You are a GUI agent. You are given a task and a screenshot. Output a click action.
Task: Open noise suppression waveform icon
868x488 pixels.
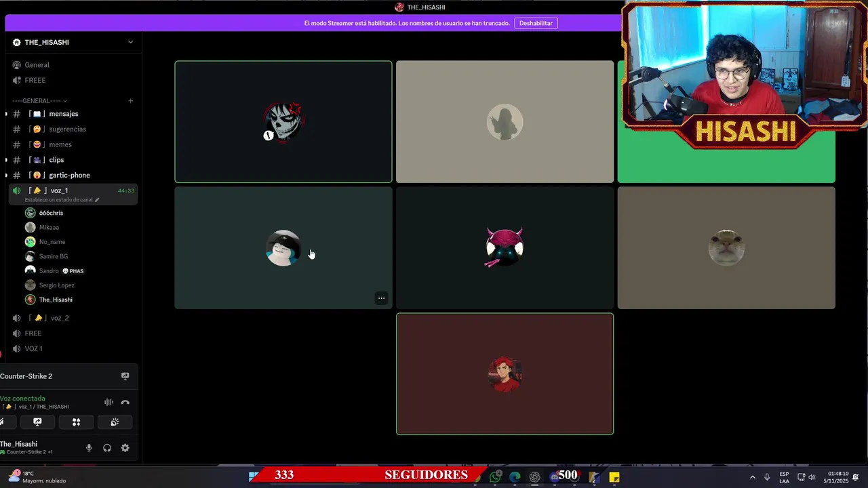[x=108, y=402]
